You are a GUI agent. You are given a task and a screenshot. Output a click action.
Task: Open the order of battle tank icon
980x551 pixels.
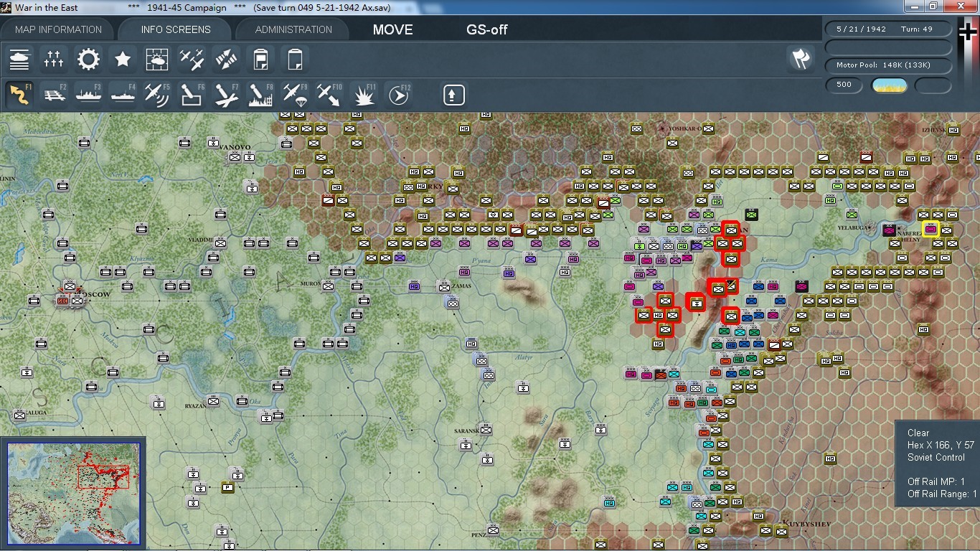pos(19,59)
